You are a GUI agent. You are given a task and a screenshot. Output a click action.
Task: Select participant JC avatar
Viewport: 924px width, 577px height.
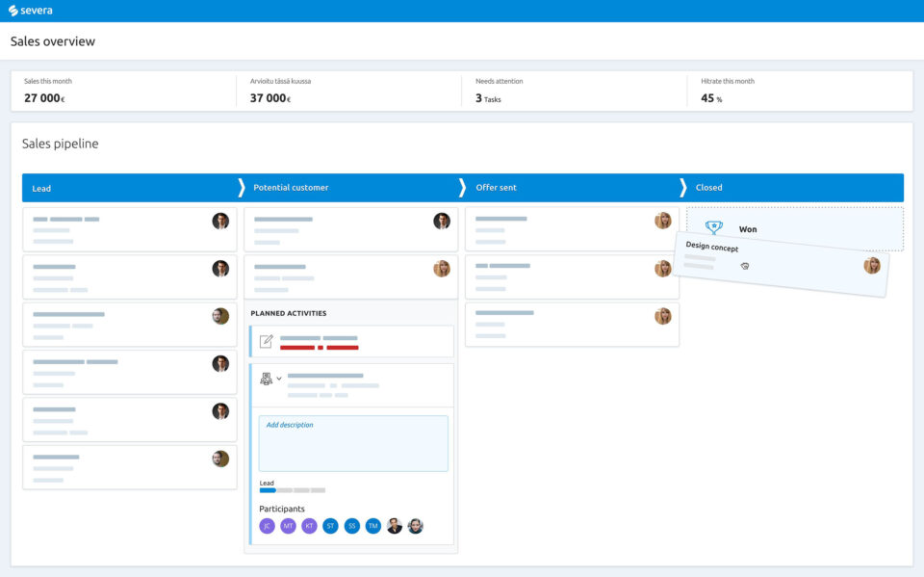[268, 526]
